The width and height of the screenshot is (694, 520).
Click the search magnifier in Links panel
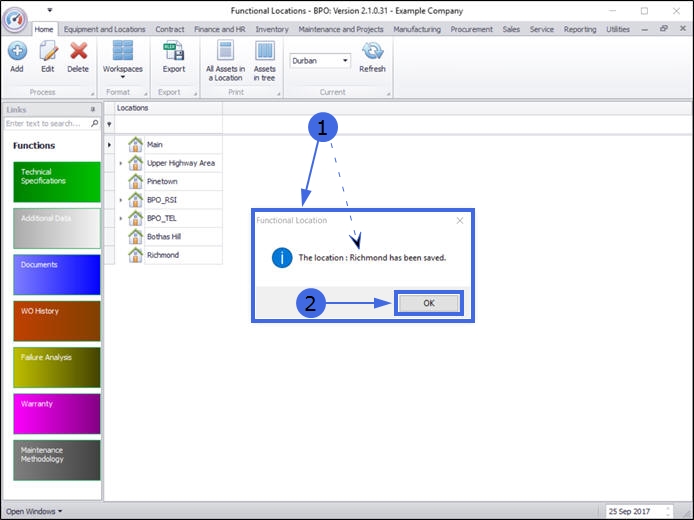pyautogui.click(x=94, y=123)
